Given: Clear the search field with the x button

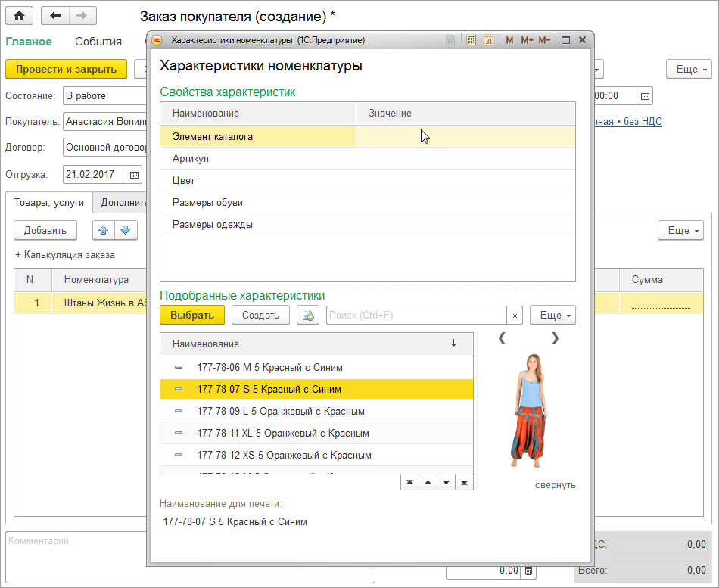Looking at the screenshot, I should 515,316.
